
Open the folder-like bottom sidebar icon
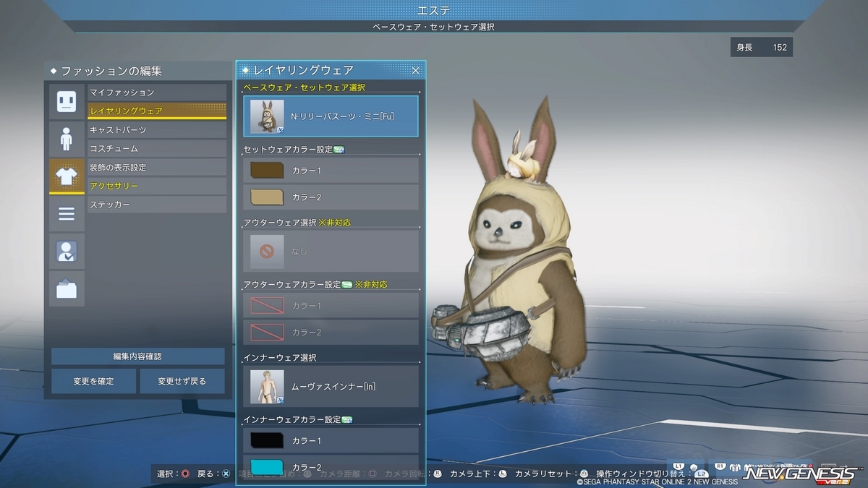pos(67,289)
